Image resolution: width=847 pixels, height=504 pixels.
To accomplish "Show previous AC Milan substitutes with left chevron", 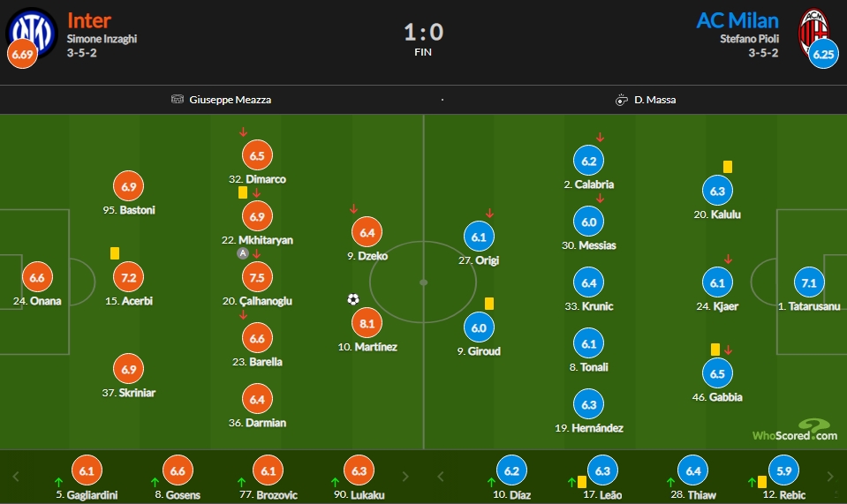I will tap(440, 477).
